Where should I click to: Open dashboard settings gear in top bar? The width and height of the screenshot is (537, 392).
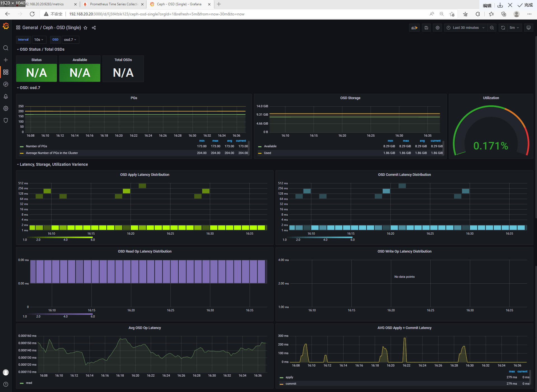coord(438,28)
